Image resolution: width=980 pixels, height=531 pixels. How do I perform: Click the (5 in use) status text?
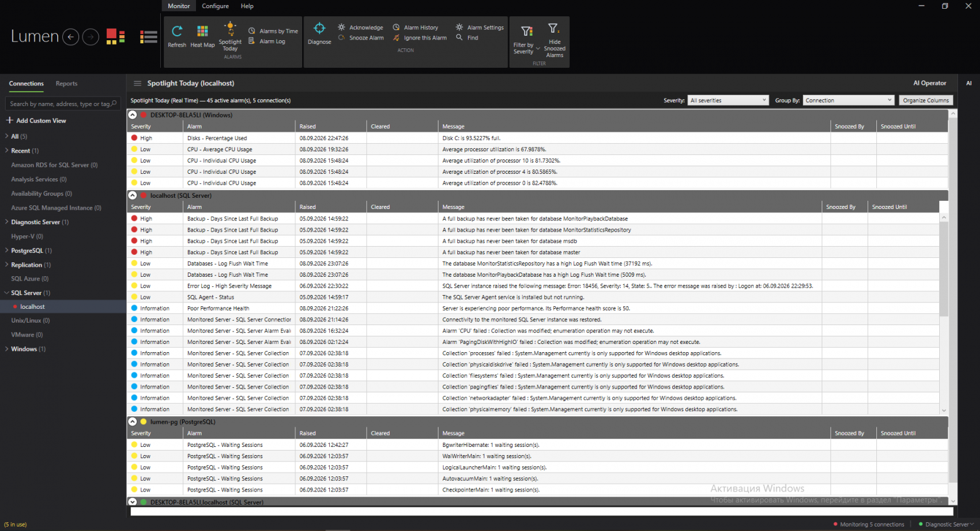[15, 525]
